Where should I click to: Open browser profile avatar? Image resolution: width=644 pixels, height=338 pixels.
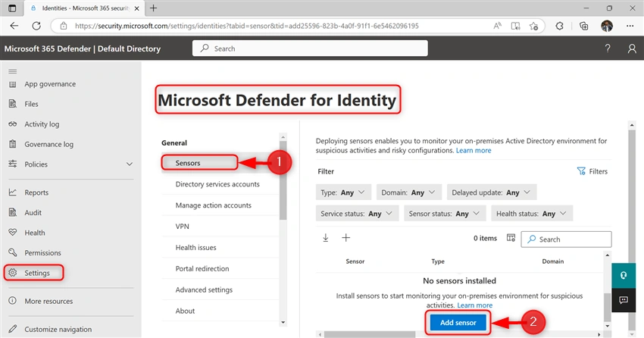[607, 26]
